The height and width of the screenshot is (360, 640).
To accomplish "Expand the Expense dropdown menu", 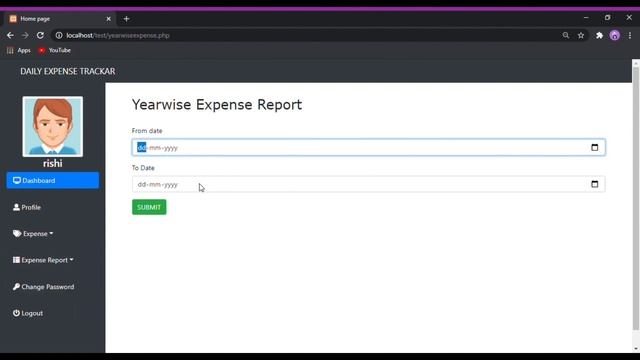I will (33, 234).
